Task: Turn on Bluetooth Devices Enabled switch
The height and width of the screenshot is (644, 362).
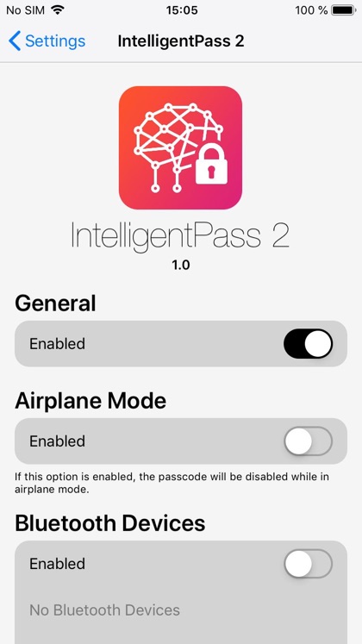Action: click(308, 564)
